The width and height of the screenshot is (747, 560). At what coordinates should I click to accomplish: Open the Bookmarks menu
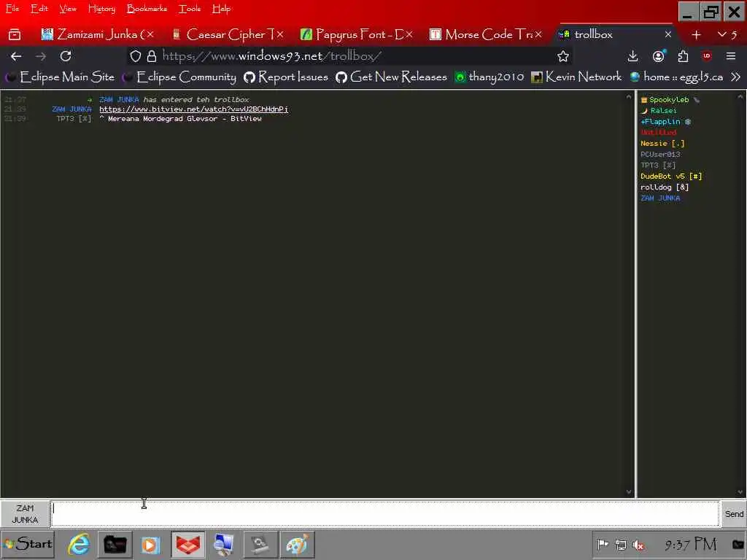(147, 9)
